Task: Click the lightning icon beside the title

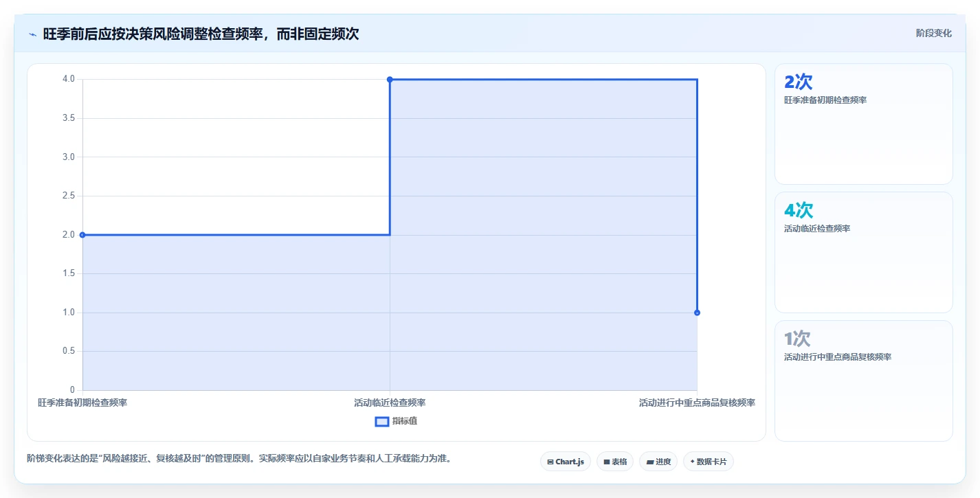Action: tap(32, 34)
